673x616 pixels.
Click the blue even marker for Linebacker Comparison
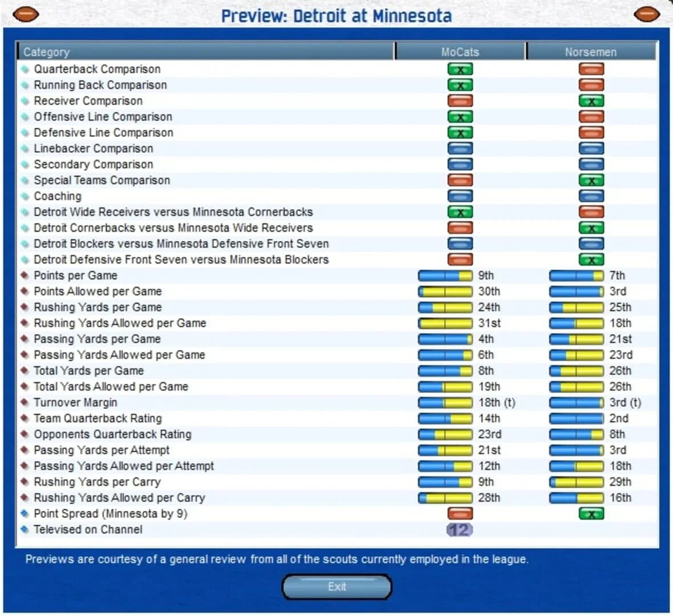[460, 148]
